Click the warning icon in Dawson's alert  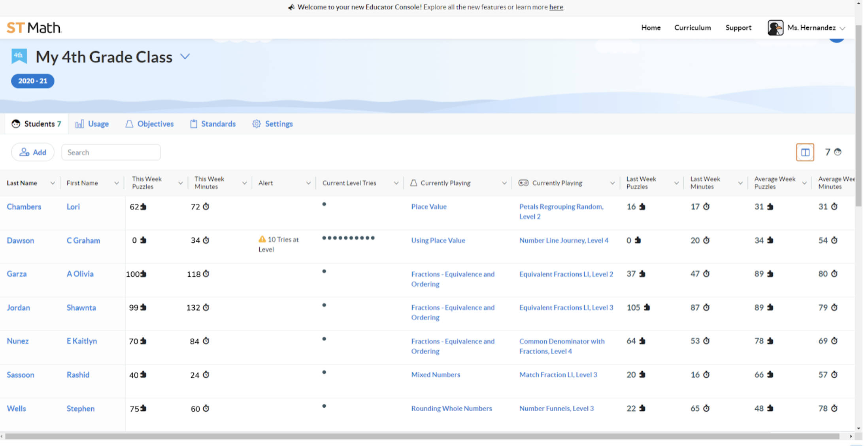pyautogui.click(x=262, y=239)
